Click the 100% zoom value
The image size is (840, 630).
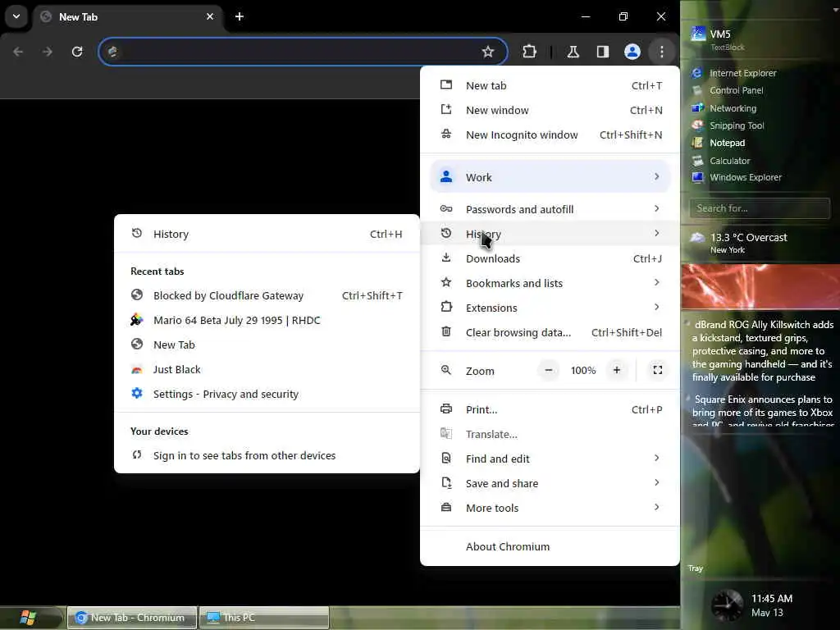(583, 370)
